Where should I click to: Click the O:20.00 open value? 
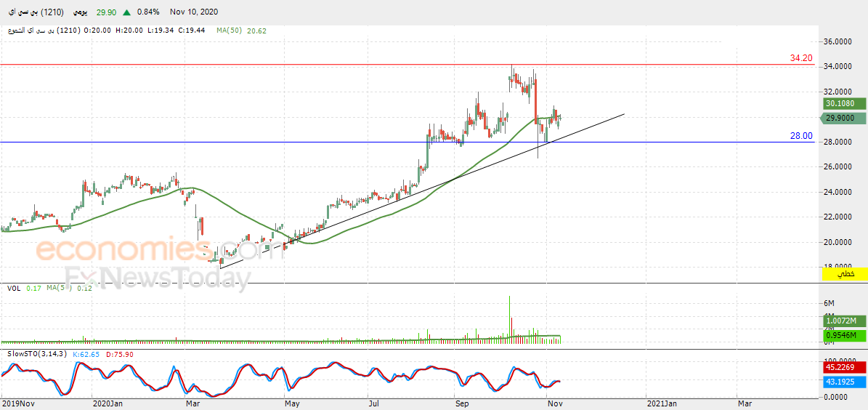(x=99, y=31)
